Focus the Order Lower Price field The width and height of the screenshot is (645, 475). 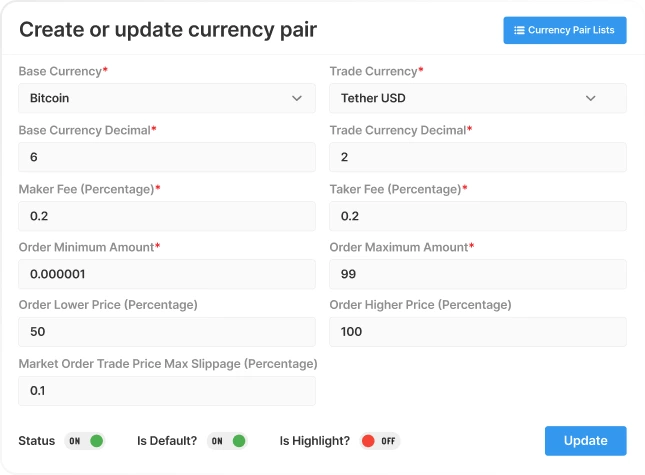[x=167, y=331]
